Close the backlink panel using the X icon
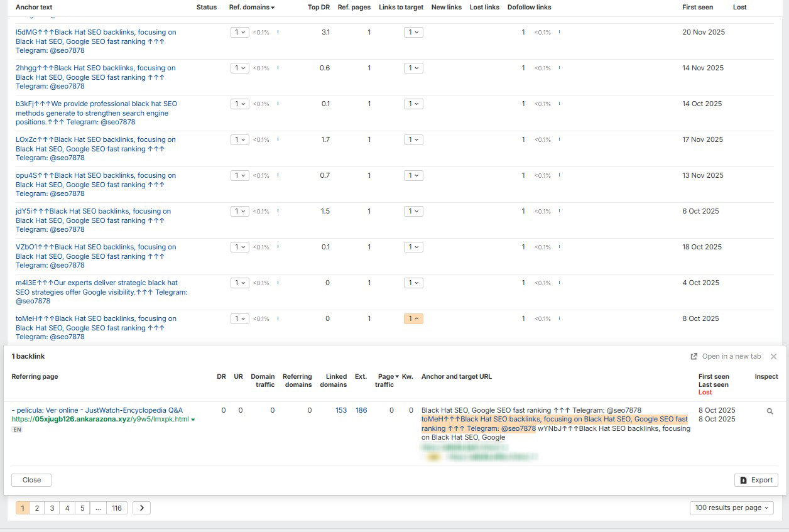This screenshot has height=532, width=789. tap(773, 357)
